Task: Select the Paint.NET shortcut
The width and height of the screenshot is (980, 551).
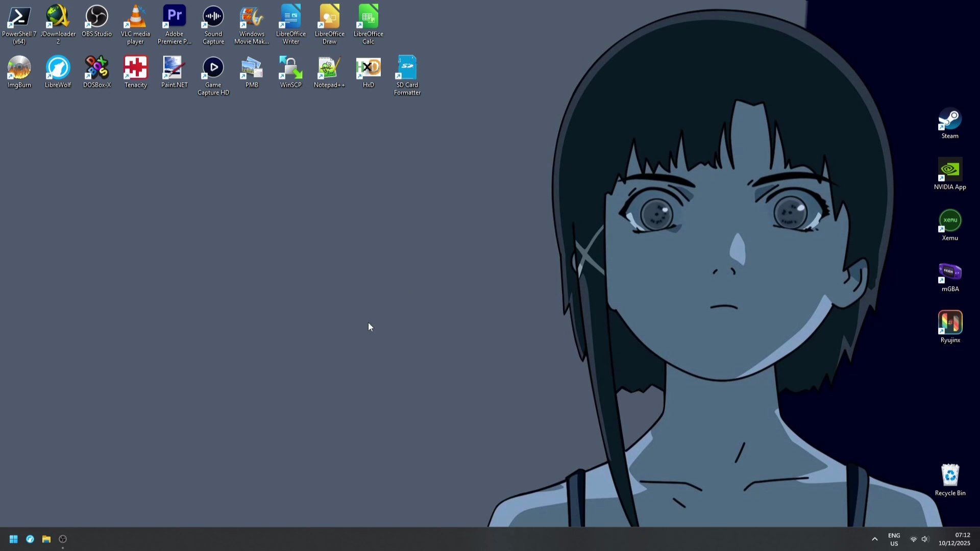Action: tap(175, 71)
